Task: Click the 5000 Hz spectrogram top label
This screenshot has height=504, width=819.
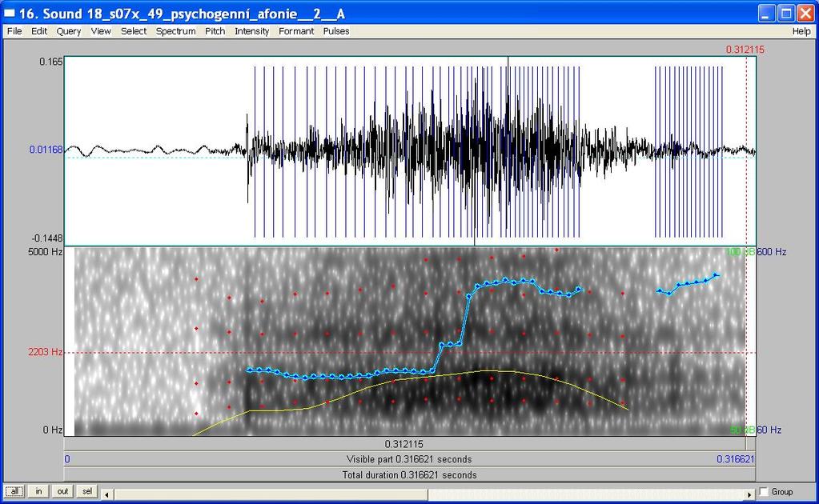Action: click(46, 252)
